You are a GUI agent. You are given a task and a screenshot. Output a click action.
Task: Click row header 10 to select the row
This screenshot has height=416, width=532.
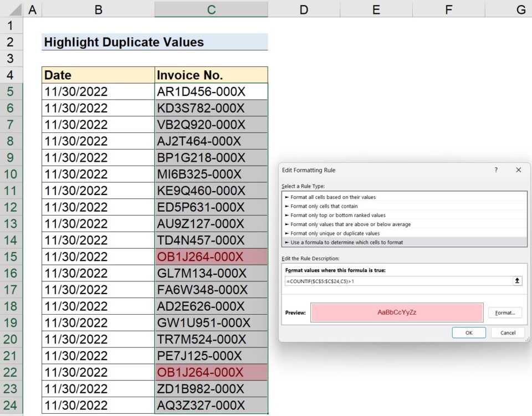(11, 174)
